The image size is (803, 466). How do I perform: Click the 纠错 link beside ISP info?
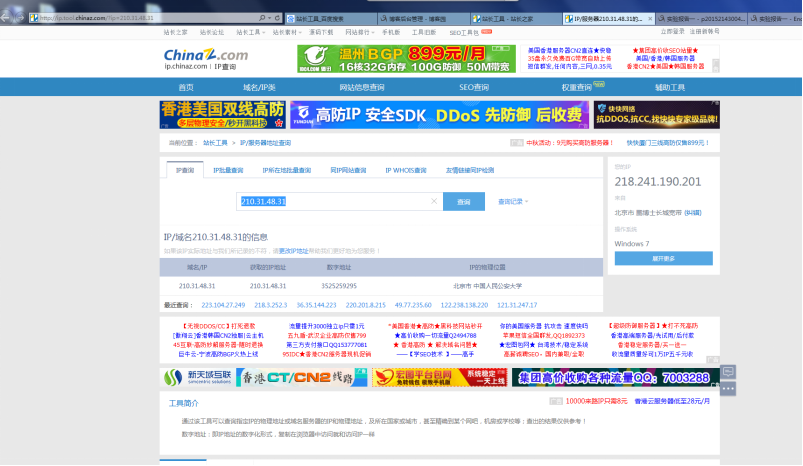point(693,213)
